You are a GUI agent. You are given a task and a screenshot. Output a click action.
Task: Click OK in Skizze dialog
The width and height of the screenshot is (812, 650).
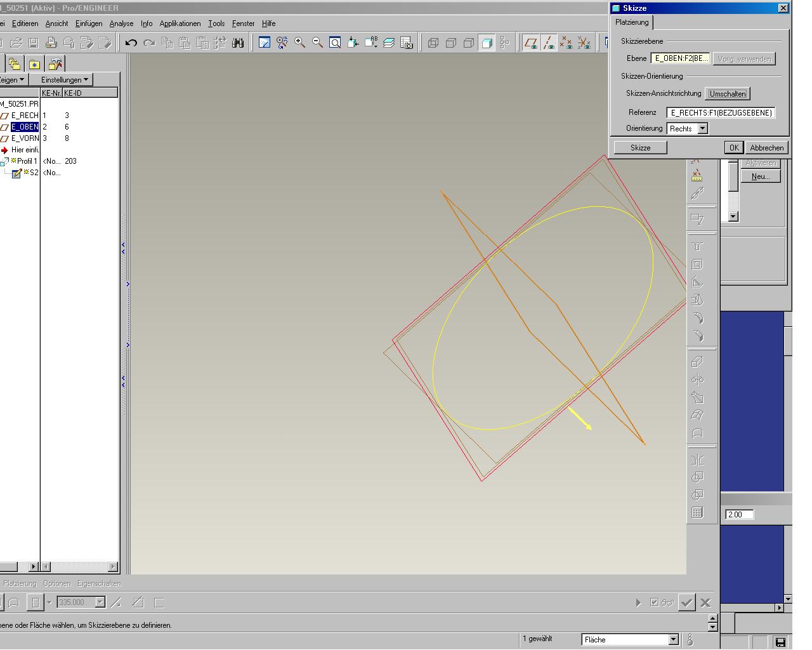tap(733, 147)
